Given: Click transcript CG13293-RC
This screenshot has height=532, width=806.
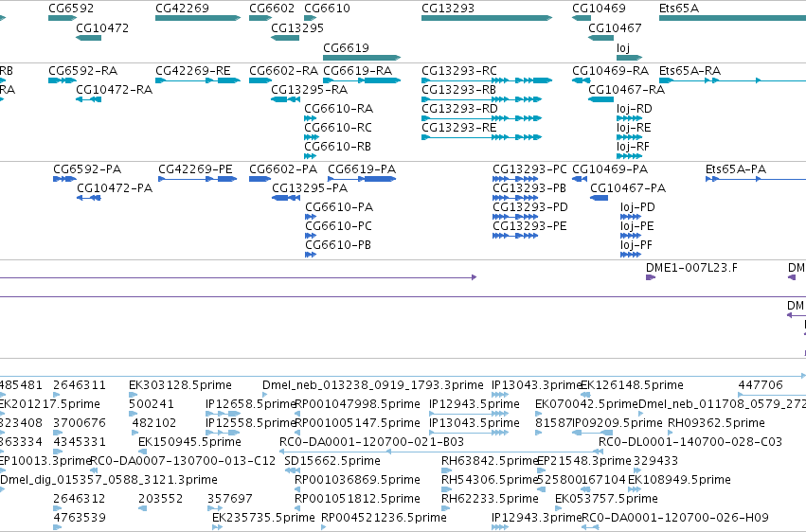Looking at the screenshot, I should [459, 71].
